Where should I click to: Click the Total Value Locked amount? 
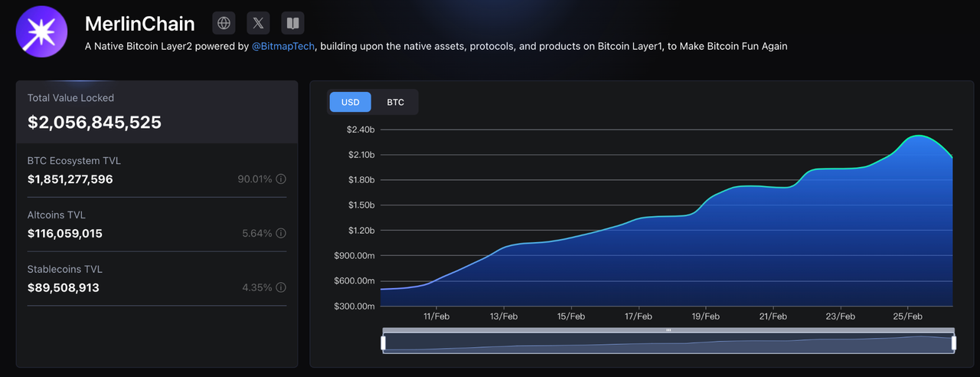[x=94, y=123]
